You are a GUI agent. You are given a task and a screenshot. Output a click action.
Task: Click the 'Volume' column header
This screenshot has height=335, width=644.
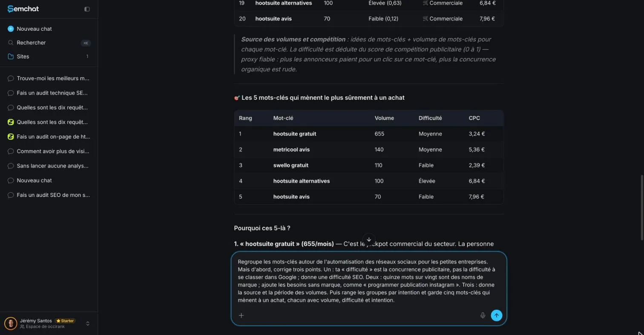tap(384, 118)
